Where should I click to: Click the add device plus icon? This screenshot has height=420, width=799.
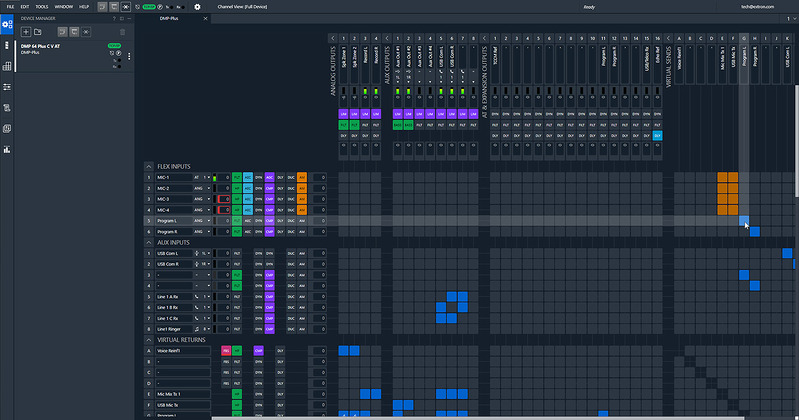25,32
